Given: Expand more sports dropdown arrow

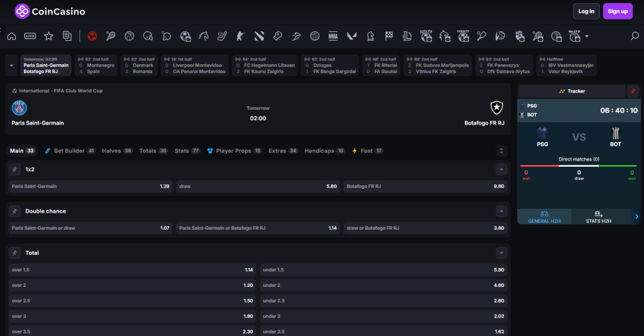Looking at the screenshot, I should pyautogui.click(x=587, y=36).
